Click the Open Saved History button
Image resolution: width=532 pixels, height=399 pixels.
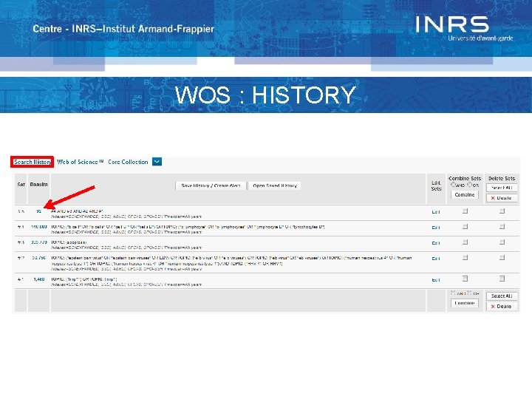[x=275, y=185]
